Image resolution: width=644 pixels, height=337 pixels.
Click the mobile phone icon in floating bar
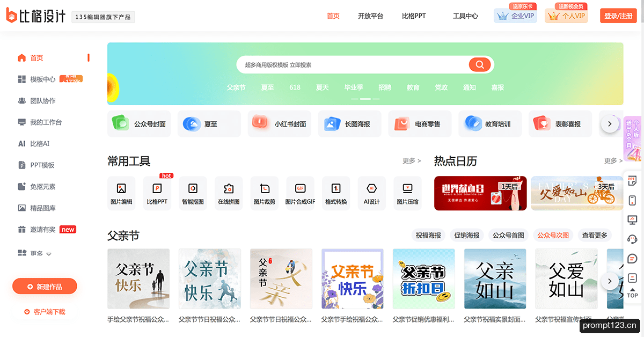point(632,200)
